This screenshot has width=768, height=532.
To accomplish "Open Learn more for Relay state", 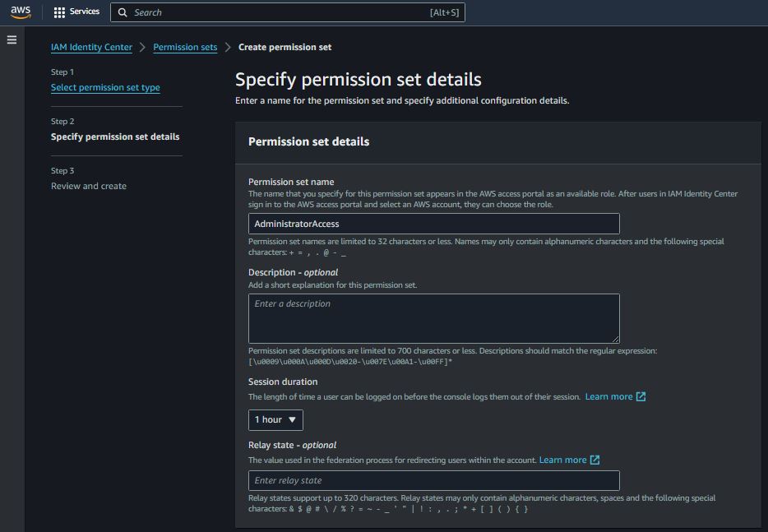I will [562, 460].
